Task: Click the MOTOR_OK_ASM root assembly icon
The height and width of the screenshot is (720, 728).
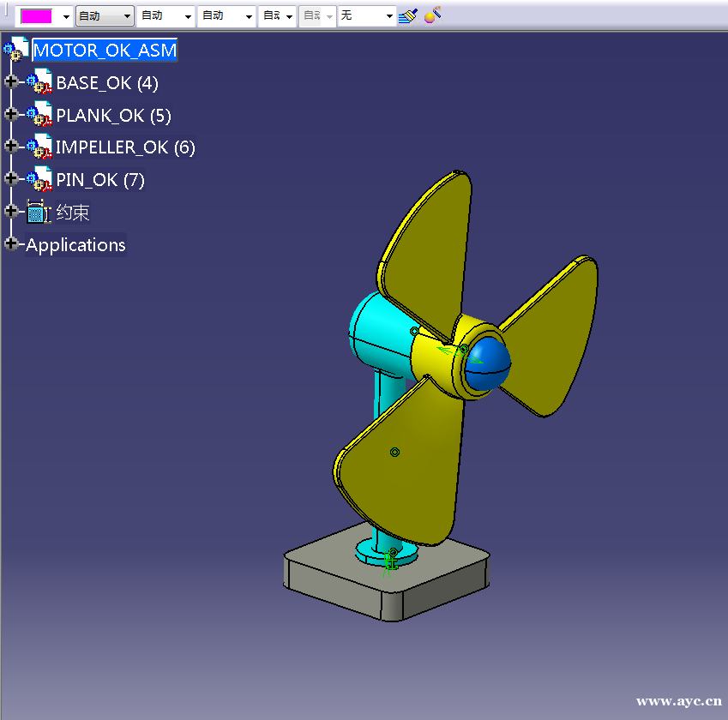Action: coord(16,50)
